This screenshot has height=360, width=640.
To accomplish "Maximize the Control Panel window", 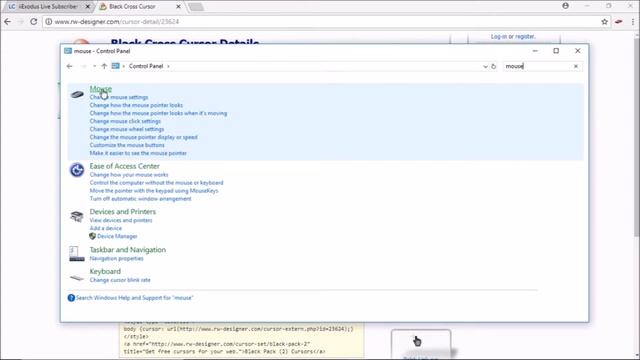I will pos(556,51).
